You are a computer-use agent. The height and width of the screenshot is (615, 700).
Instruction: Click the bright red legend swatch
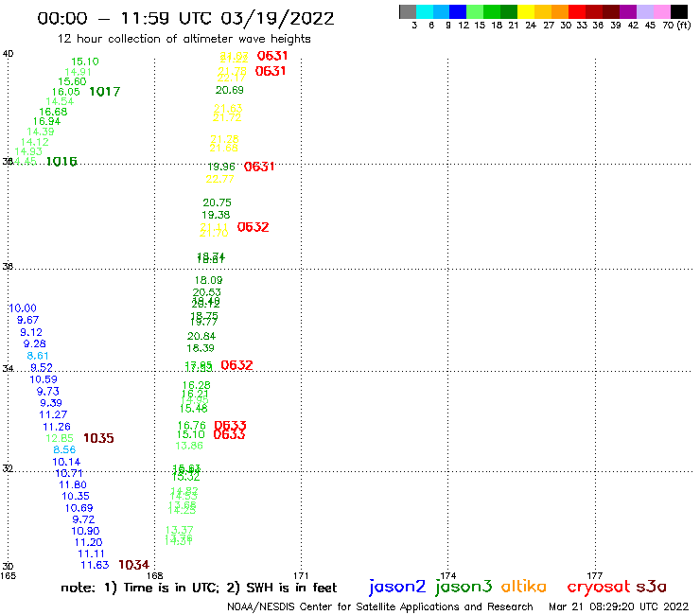pos(577,11)
